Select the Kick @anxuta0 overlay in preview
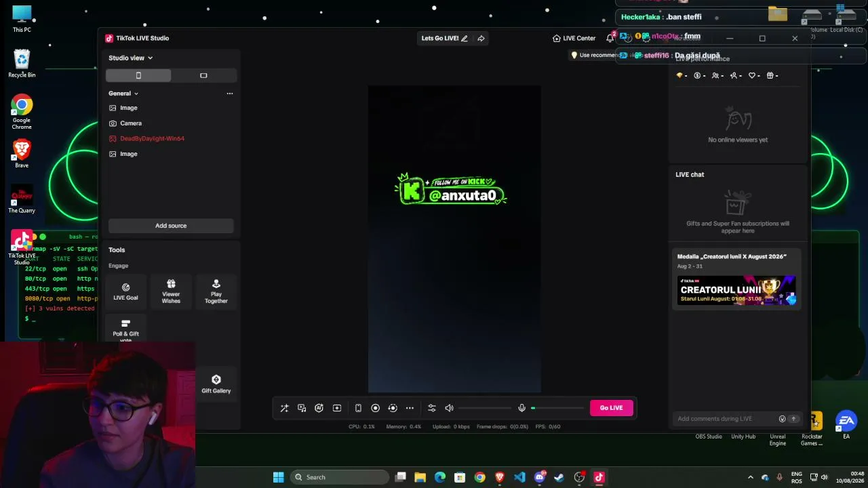 coord(451,189)
